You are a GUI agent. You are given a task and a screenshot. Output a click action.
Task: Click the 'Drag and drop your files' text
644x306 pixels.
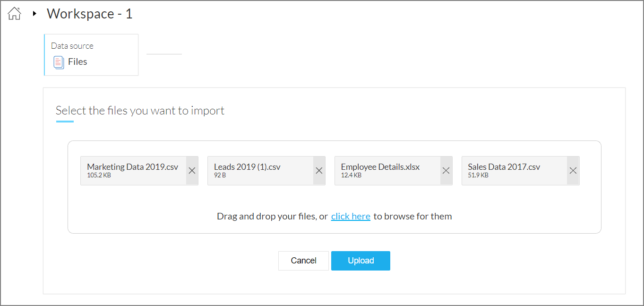click(x=272, y=216)
